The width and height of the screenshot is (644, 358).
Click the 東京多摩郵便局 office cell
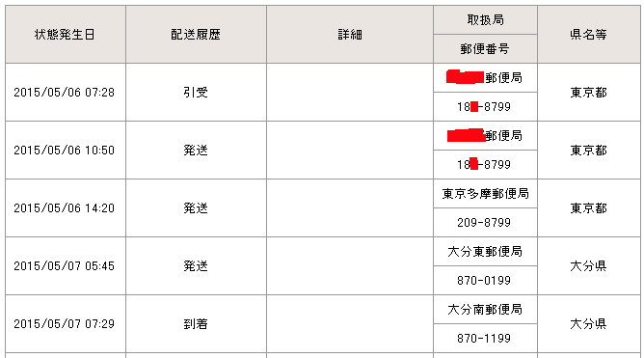(485, 194)
